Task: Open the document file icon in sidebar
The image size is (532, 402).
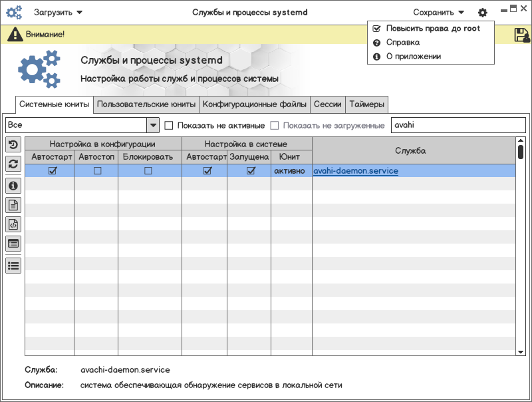Action: pos(13,205)
